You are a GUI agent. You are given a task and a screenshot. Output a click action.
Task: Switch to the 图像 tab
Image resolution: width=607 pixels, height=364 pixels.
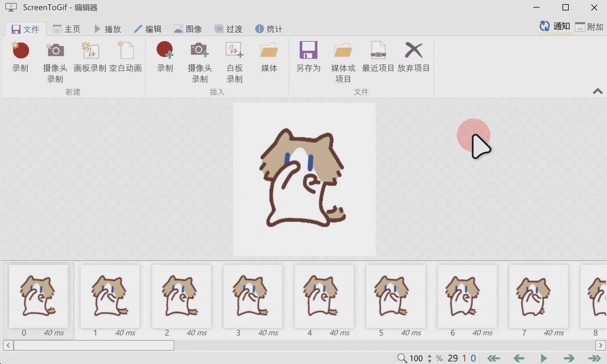tap(188, 29)
